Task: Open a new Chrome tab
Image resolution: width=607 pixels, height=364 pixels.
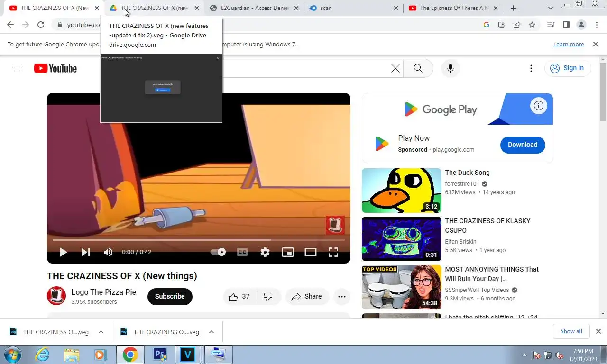Action: click(514, 8)
